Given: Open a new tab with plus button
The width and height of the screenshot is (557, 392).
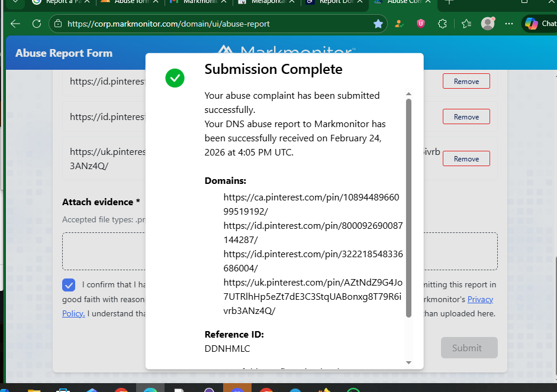Looking at the screenshot, I should tap(449, 2).
